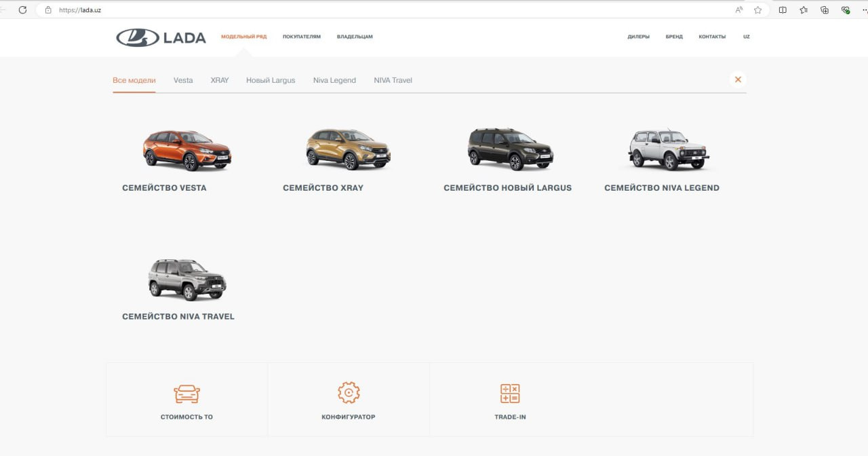This screenshot has height=456, width=868.
Task: Open the Покупателям menu
Action: [302, 37]
